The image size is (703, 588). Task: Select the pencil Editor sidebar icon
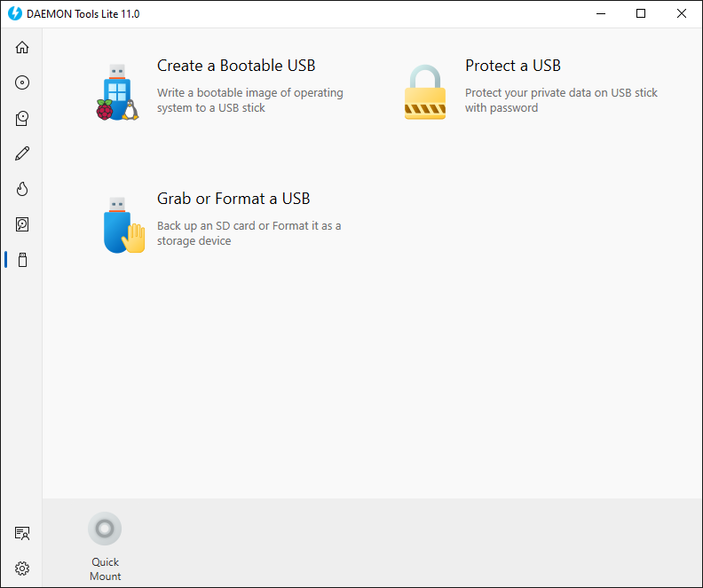[22, 153]
